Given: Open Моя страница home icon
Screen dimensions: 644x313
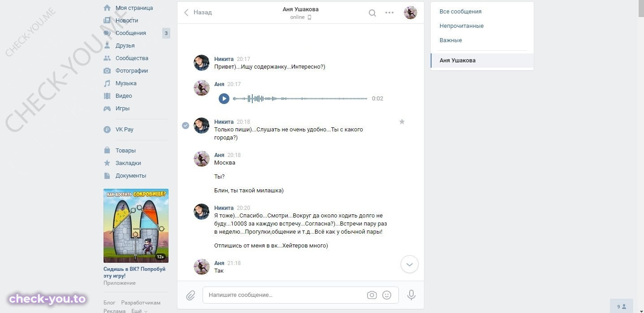Looking at the screenshot, I should pos(107,8).
